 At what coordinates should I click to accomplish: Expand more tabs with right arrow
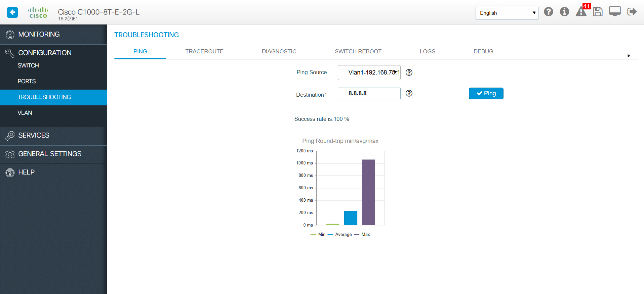click(629, 56)
